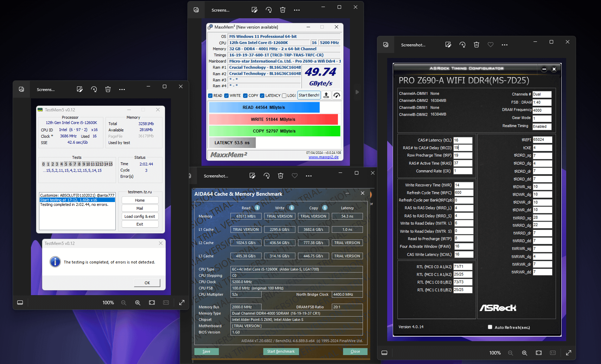
Task: Click the info icon beside Read in AIDA64
Action: (257, 208)
